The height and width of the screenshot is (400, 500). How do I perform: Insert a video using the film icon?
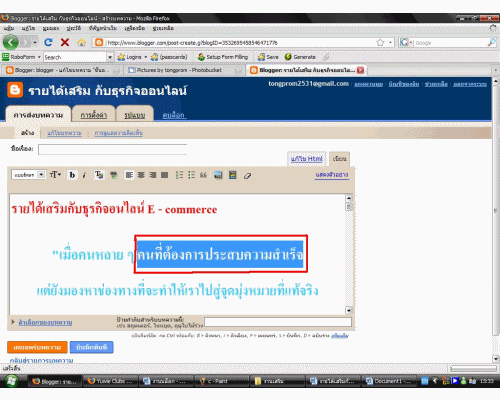pyautogui.click(x=233, y=175)
